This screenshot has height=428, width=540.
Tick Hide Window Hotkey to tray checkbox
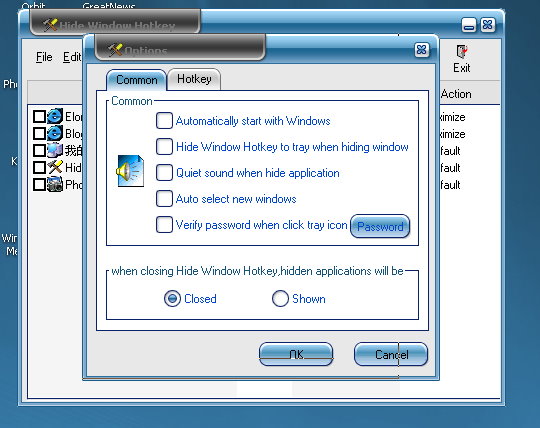pyautogui.click(x=164, y=147)
